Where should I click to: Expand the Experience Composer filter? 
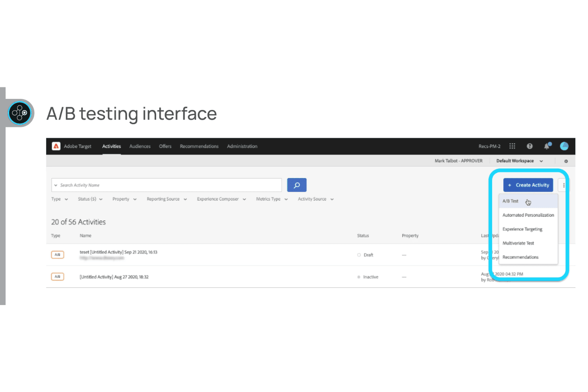[222, 199]
